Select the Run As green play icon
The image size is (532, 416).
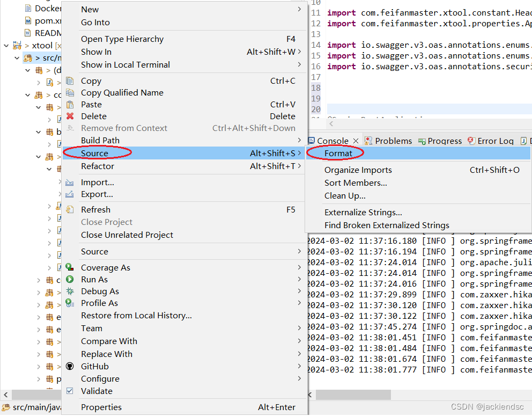pyautogui.click(x=70, y=279)
